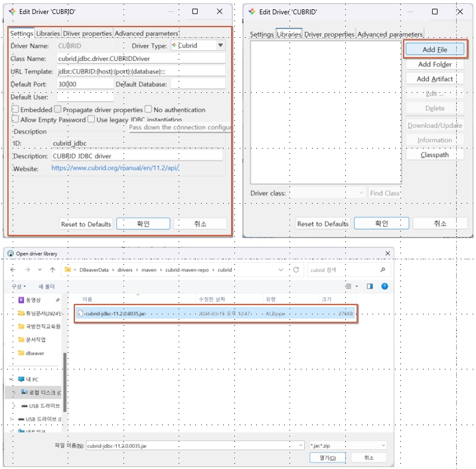Switch to Settings tab in right dialog
This screenshot has height=469, width=476.
point(262,34)
